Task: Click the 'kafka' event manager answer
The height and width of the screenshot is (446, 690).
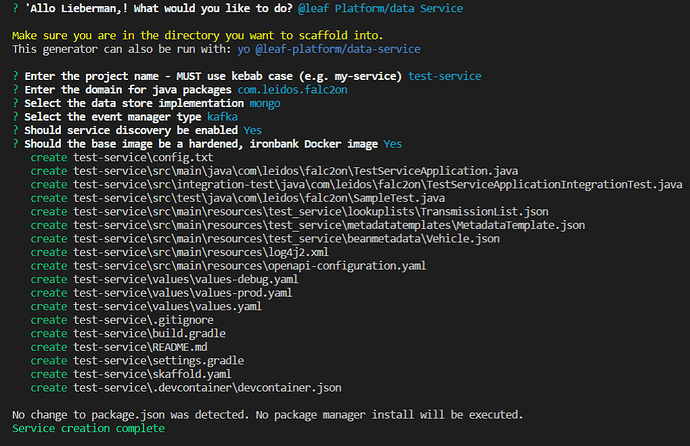Action: tap(222, 117)
